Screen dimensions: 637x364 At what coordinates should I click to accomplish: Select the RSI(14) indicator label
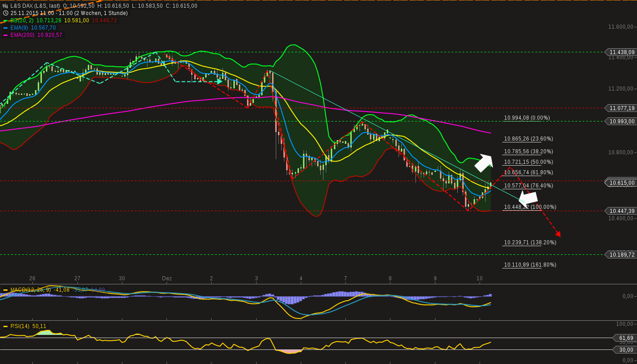pyautogui.click(x=20, y=326)
